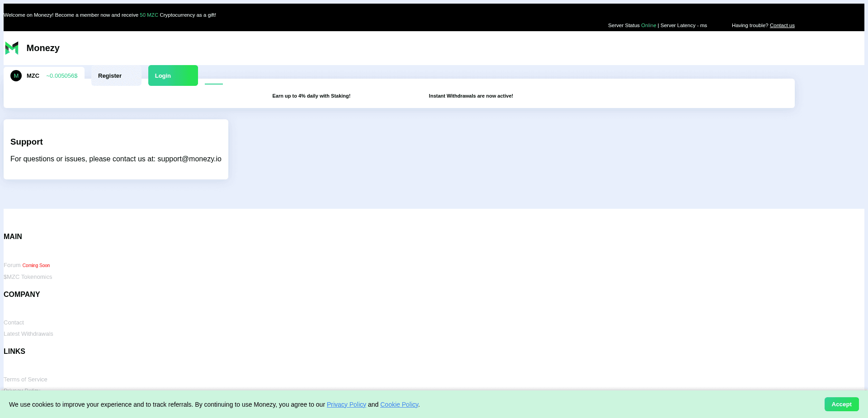
Task: Click the Server Status Online indicator
Action: point(649,25)
